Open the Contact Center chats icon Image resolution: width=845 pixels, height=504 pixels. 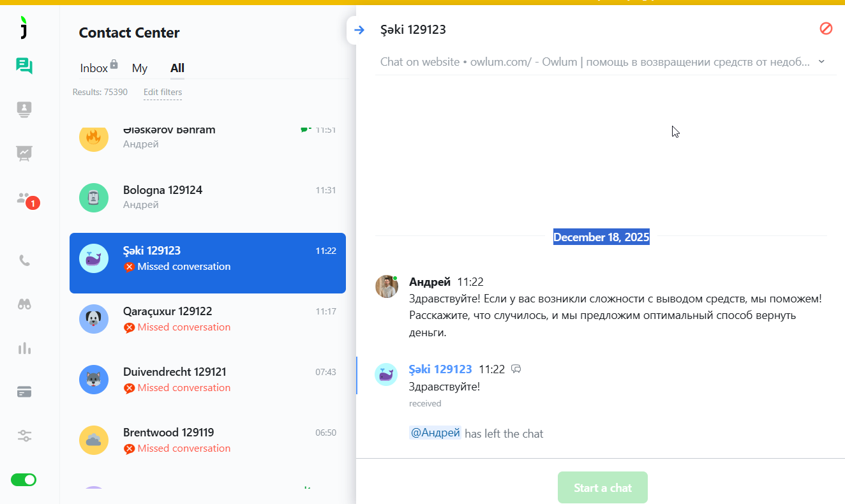point(25,66)
